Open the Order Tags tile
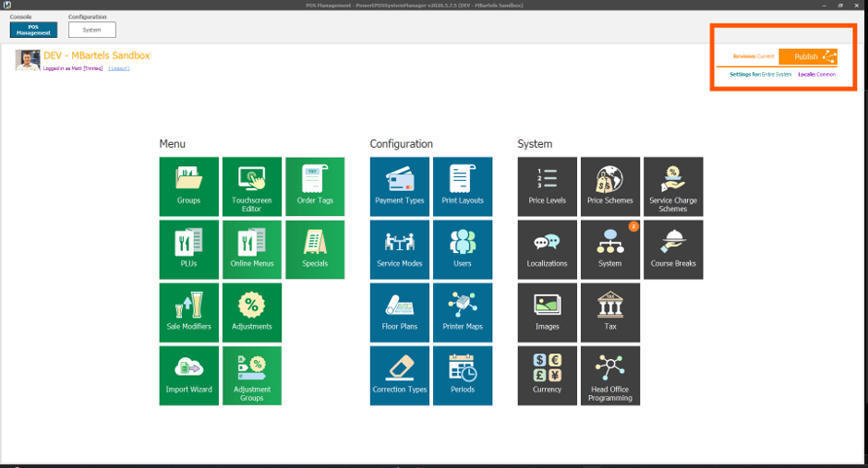868x468 pixels. (x=315, y=186)
